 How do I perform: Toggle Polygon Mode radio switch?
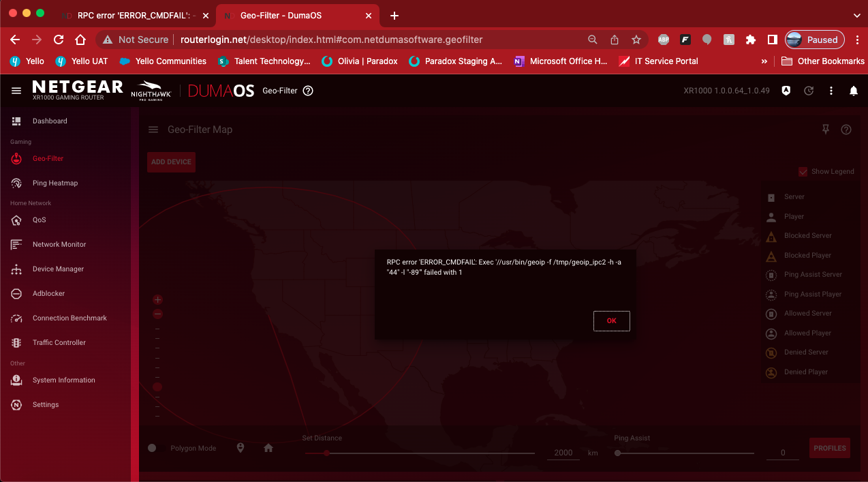tap(152, 448)
